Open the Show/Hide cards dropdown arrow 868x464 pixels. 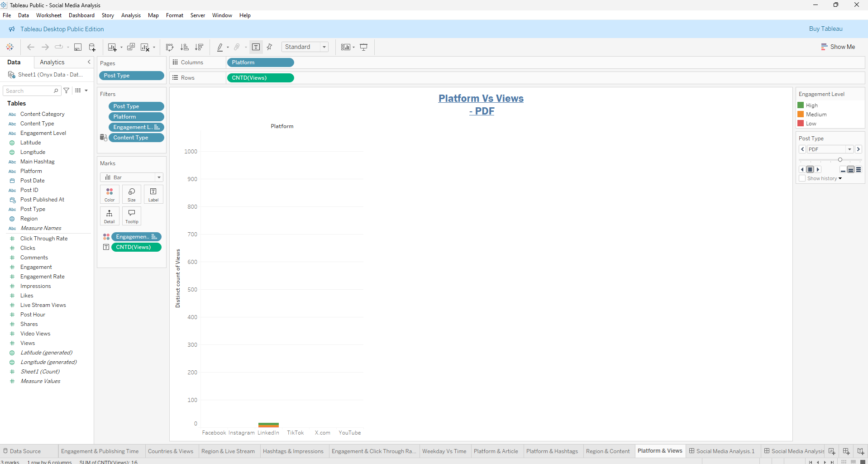(x=353, y=48)
